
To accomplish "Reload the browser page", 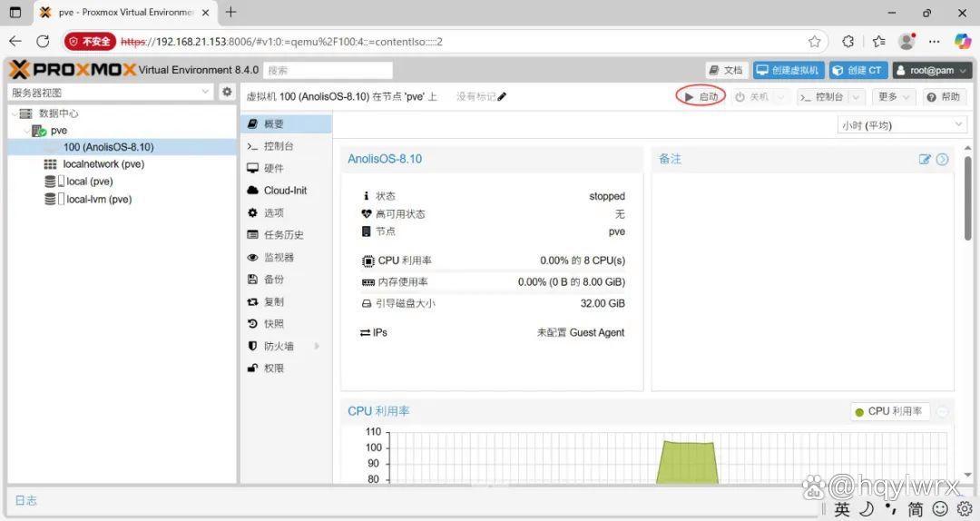I will tap(43, 41).
